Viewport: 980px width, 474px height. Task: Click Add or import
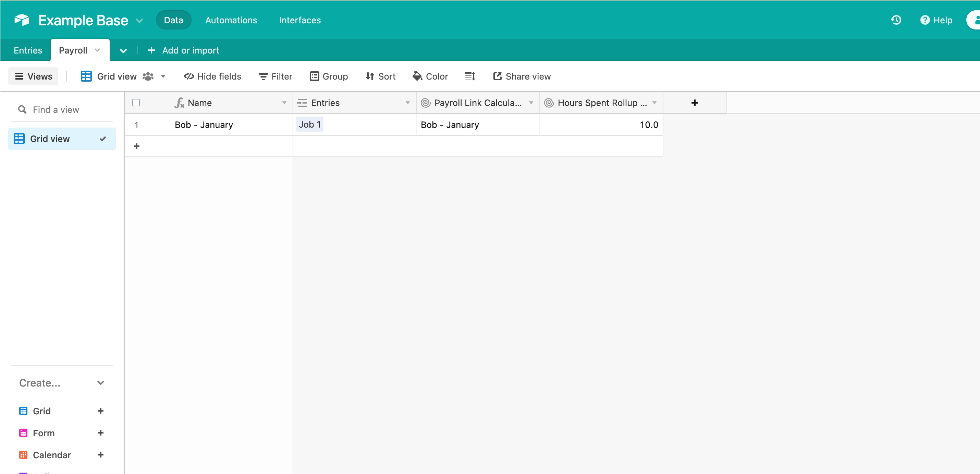click(x=183, y=50)
